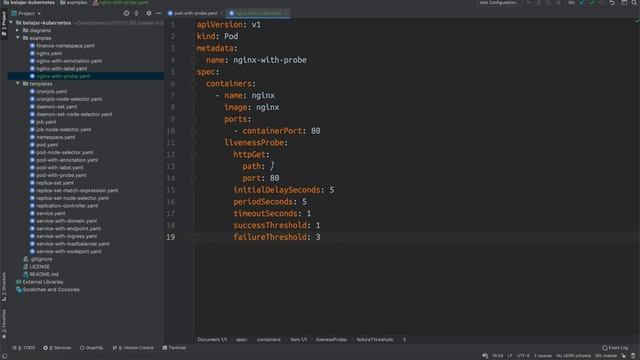
Task: Click the path value on line 13
Action: [x=272, y=166]
